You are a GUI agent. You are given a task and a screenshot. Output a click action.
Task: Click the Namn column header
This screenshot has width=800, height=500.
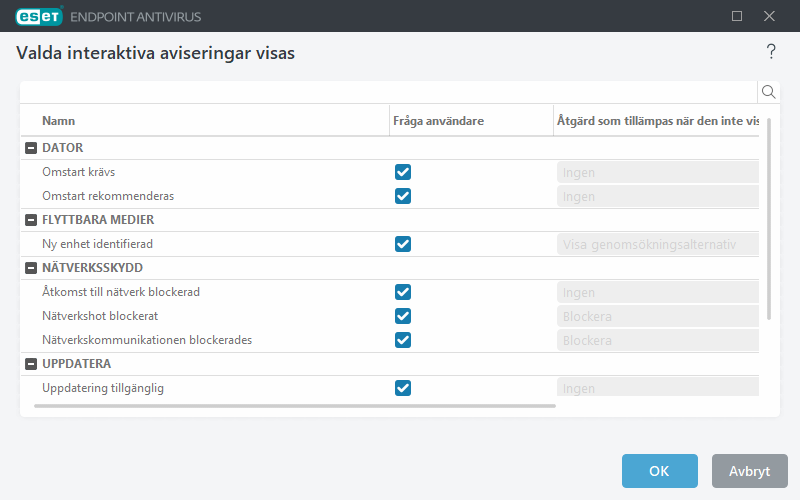tap(59, 121)
